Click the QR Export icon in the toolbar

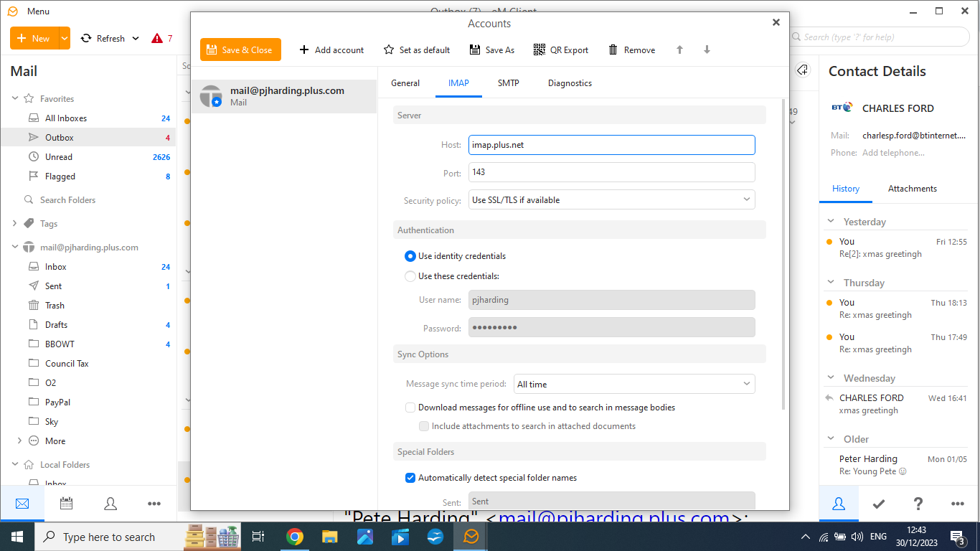pyautogui.click(x=540, y=50)
